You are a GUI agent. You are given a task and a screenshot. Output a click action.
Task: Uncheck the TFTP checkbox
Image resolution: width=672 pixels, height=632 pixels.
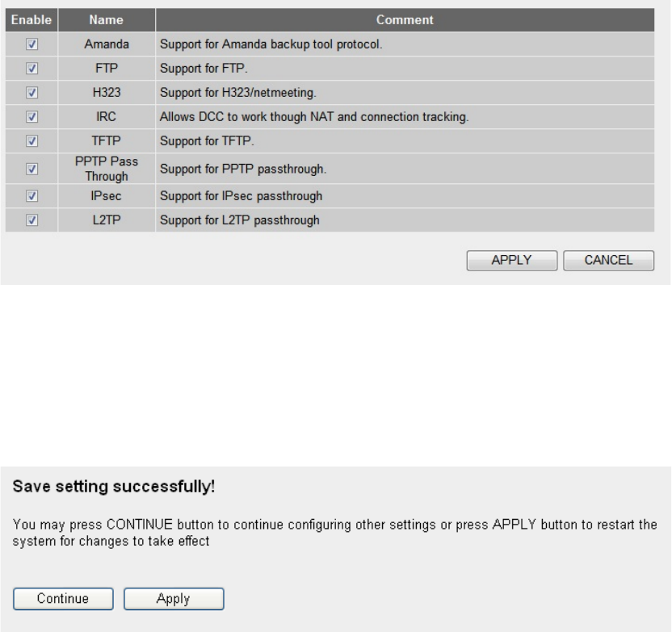(31, 141)
